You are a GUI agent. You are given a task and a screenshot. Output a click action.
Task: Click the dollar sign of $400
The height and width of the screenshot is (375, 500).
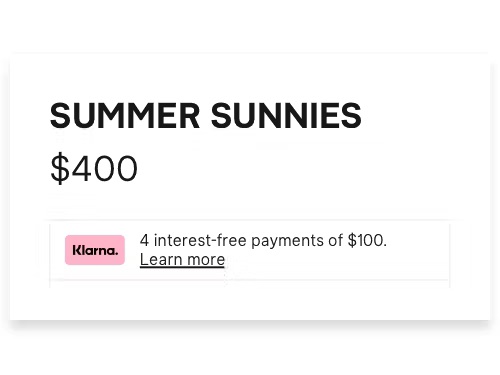60,168
